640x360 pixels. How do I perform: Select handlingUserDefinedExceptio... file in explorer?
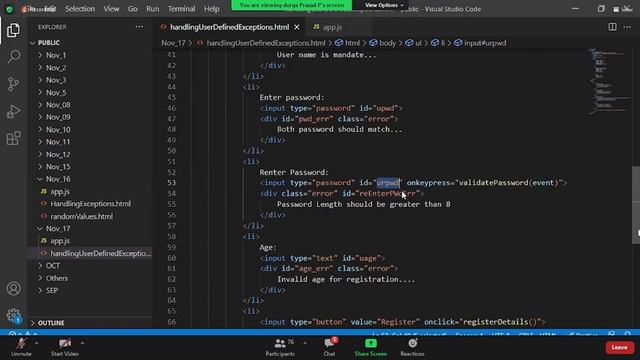click(x=100, y=253)
